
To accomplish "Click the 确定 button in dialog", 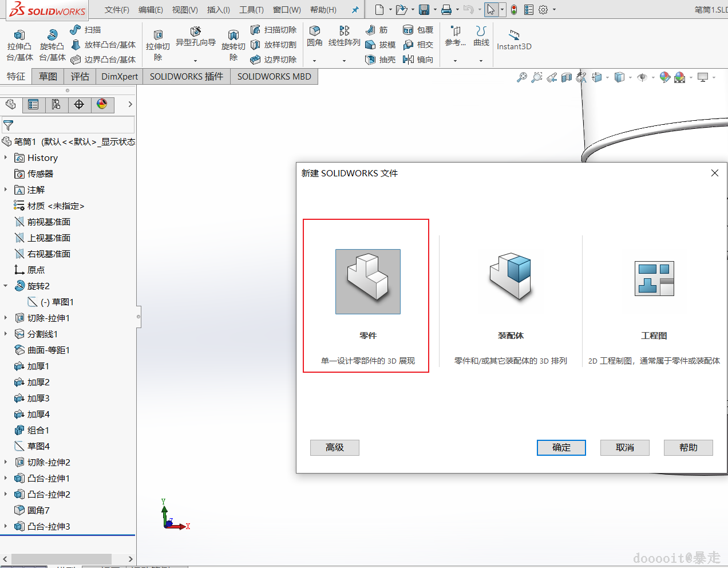I will click(x=561, y=448).
